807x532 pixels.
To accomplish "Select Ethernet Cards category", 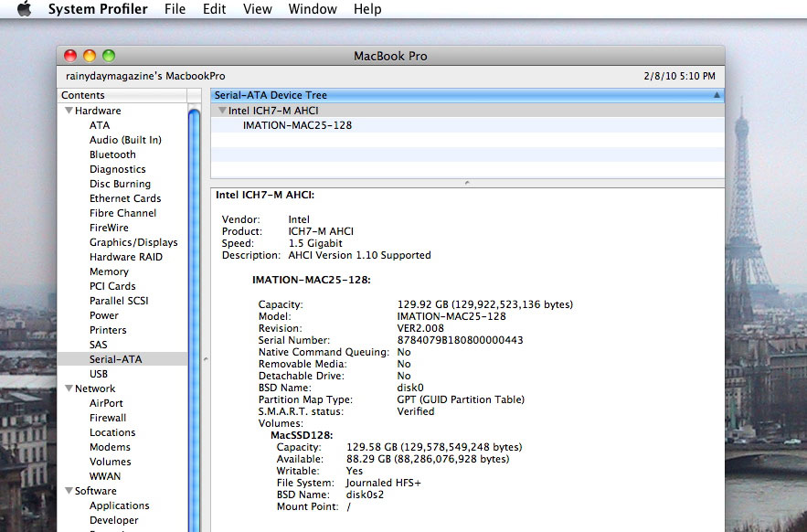I will [125, 198].
